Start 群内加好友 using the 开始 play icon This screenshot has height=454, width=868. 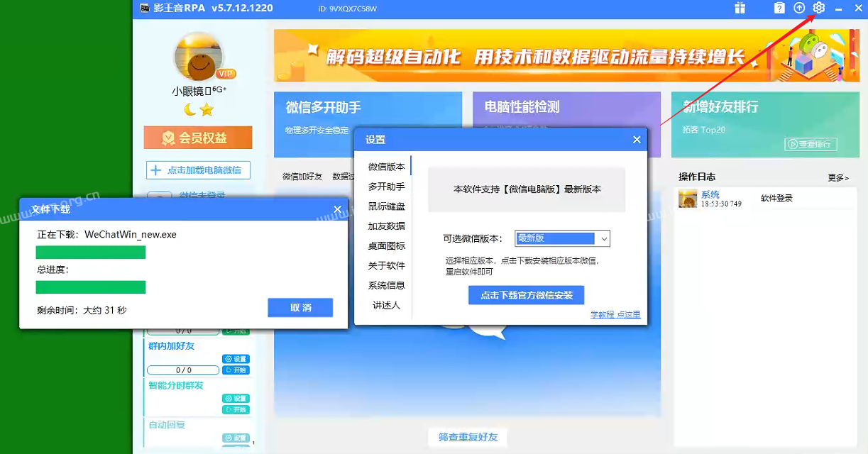(235, 370)
